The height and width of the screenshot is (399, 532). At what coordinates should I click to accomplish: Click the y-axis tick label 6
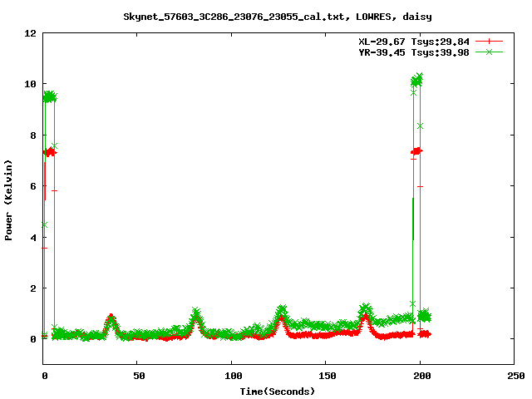tap(33, 186)
